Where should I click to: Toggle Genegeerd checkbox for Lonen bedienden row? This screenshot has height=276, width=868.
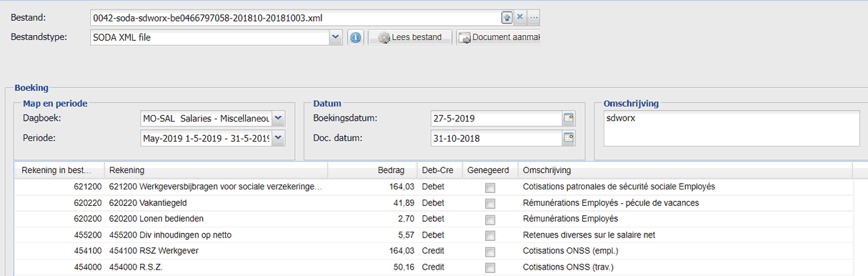(x=490, y=220)
